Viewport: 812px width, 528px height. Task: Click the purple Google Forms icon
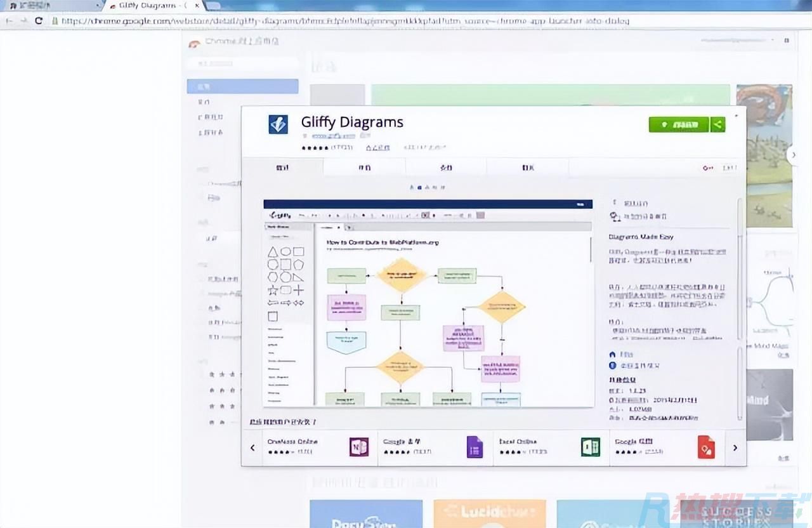click(x=475, y=447)
